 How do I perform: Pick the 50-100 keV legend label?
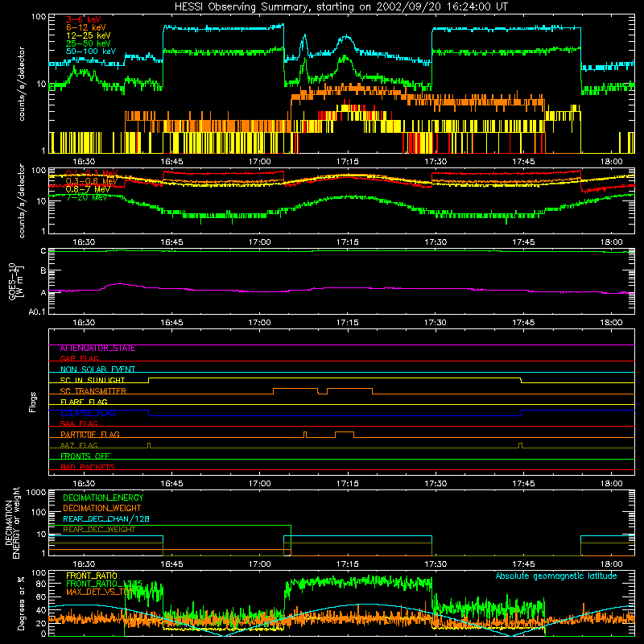click(x=91, y=52)
